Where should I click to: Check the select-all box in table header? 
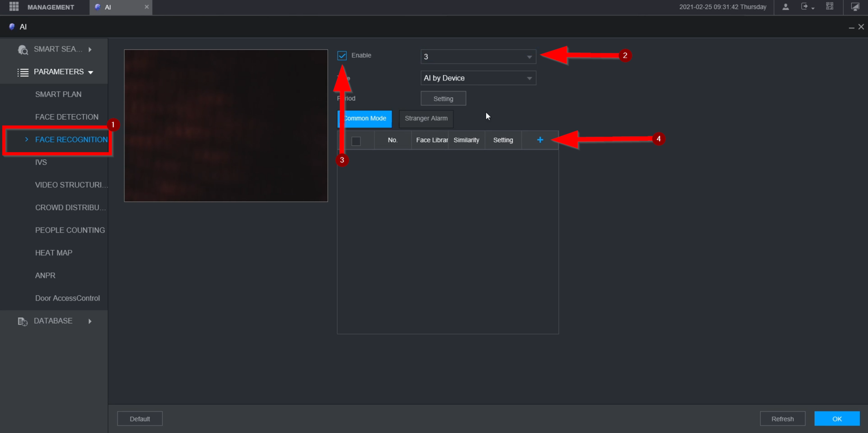(x=356, y=141)
